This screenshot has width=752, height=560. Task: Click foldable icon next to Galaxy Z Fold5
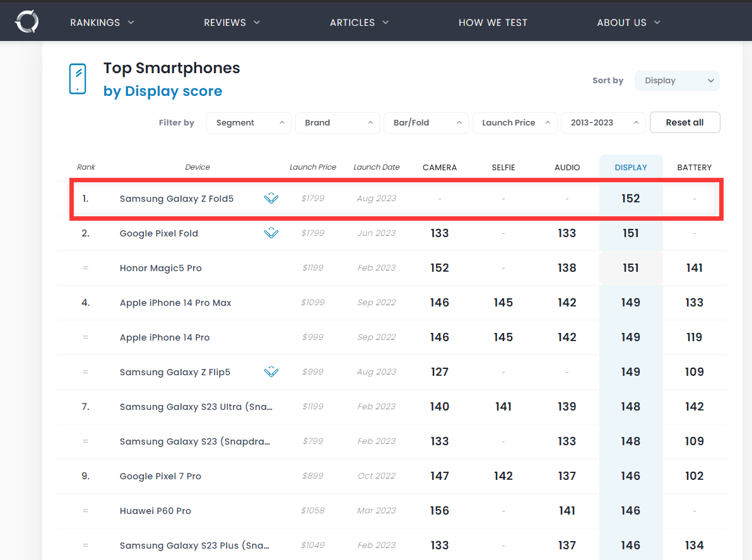[x=271, y=199]
